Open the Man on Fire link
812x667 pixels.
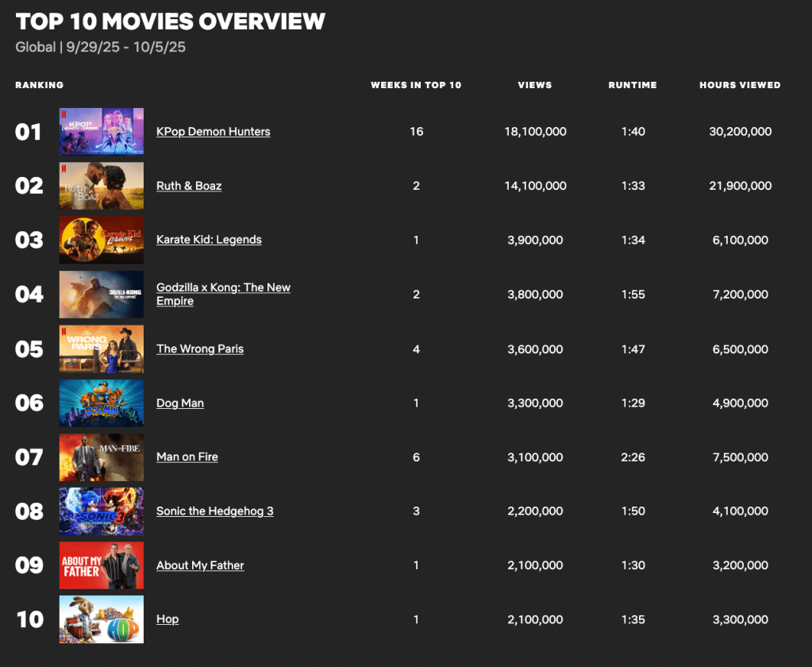point(187,457)
